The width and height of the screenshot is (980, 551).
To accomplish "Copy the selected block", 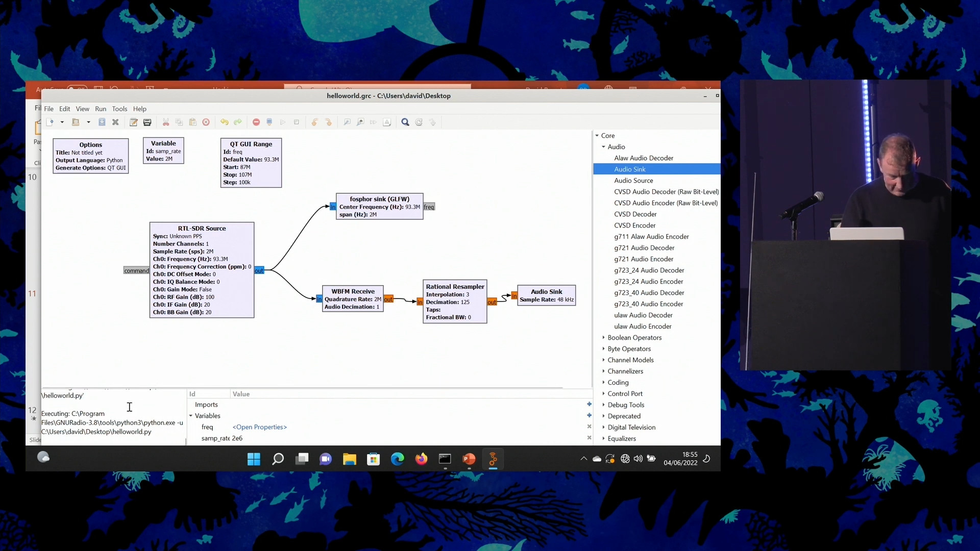I will coord(179,122).
